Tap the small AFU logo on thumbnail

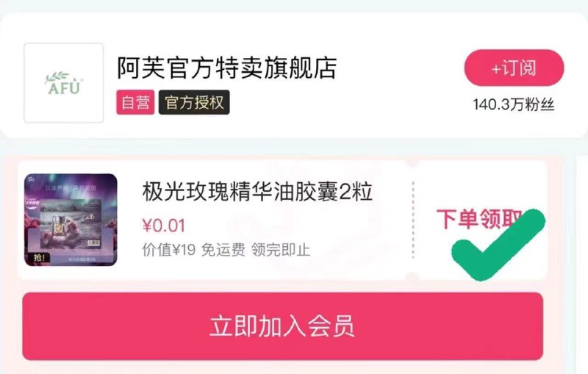(x=29, y=179)
